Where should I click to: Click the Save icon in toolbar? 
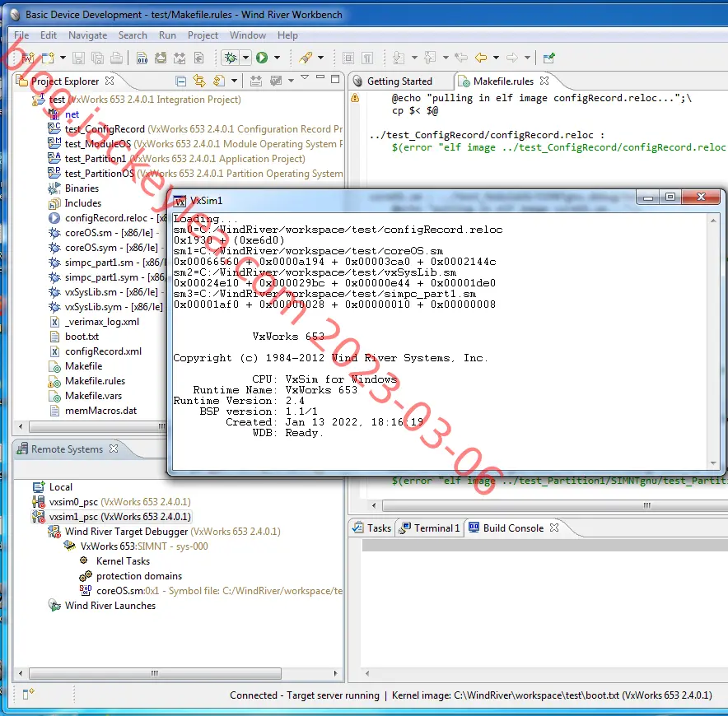coord(78,58)
